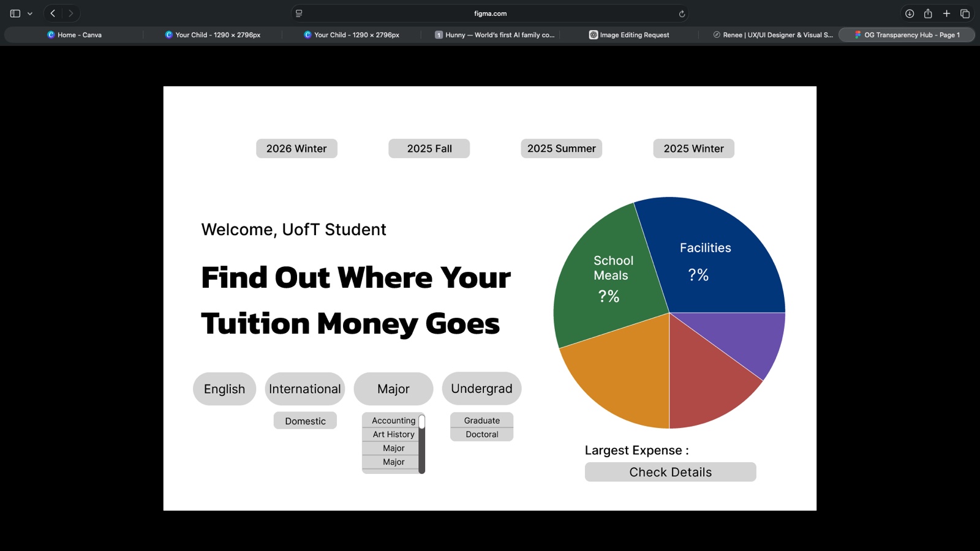Add a new tab with plus icon

(x=946, y=13)
